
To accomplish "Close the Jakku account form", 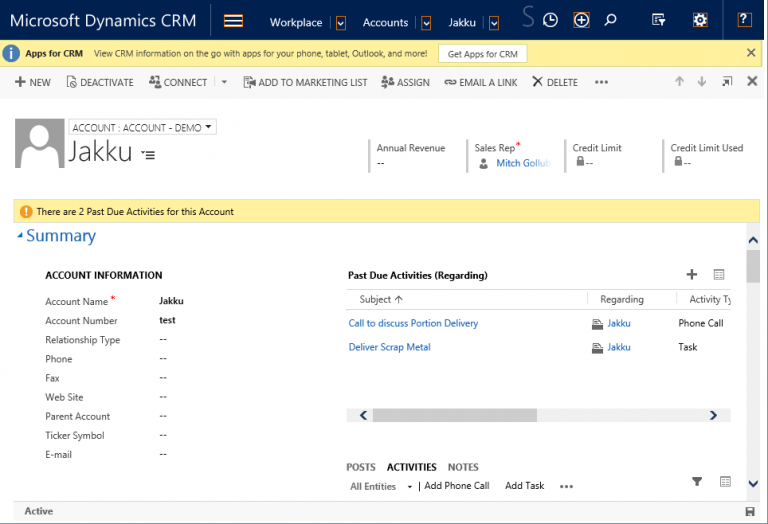I will [752, 81].
